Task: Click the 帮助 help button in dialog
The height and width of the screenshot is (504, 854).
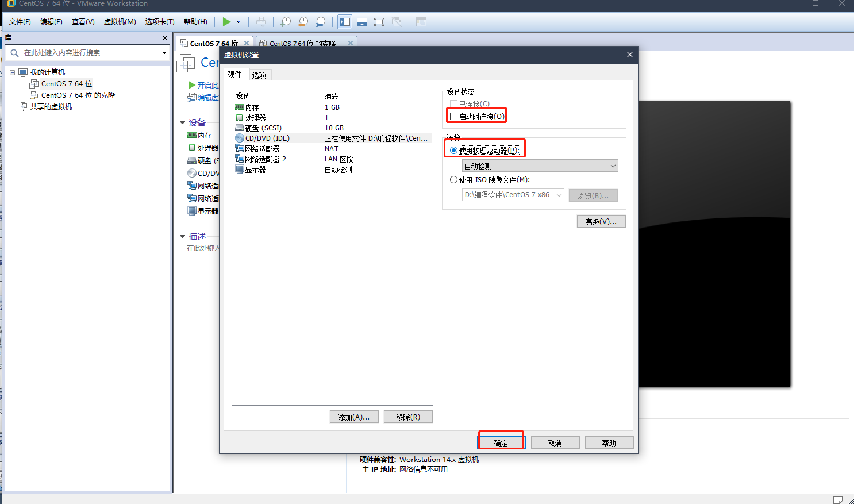Action: 609,443
